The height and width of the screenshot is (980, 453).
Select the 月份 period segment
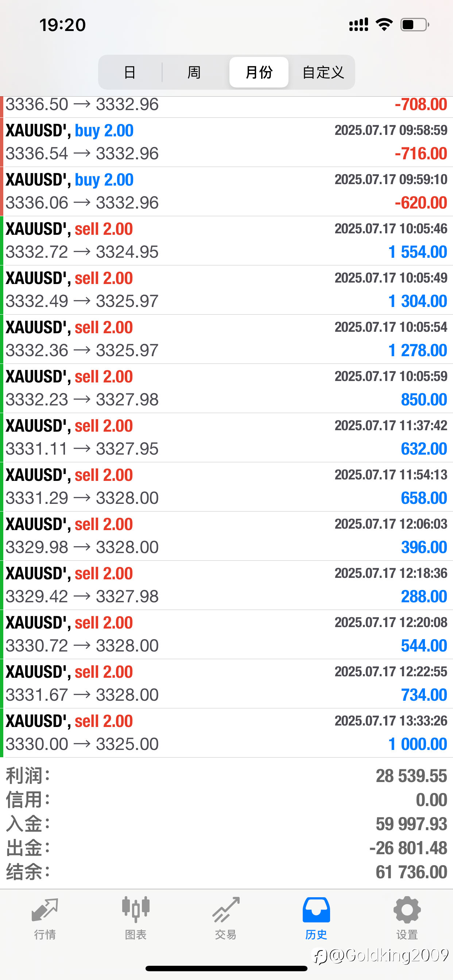(259, 72)
